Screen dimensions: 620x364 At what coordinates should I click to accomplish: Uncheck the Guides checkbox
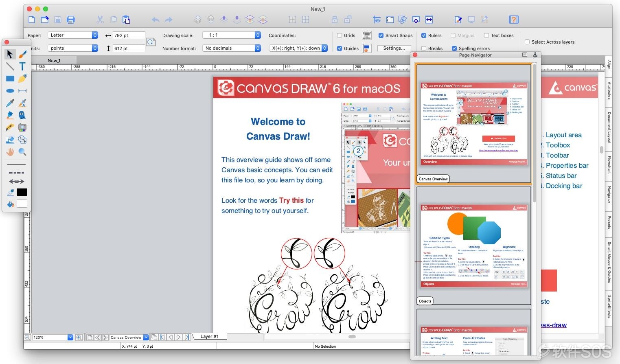pyautogui.click(x=340, y=48)
